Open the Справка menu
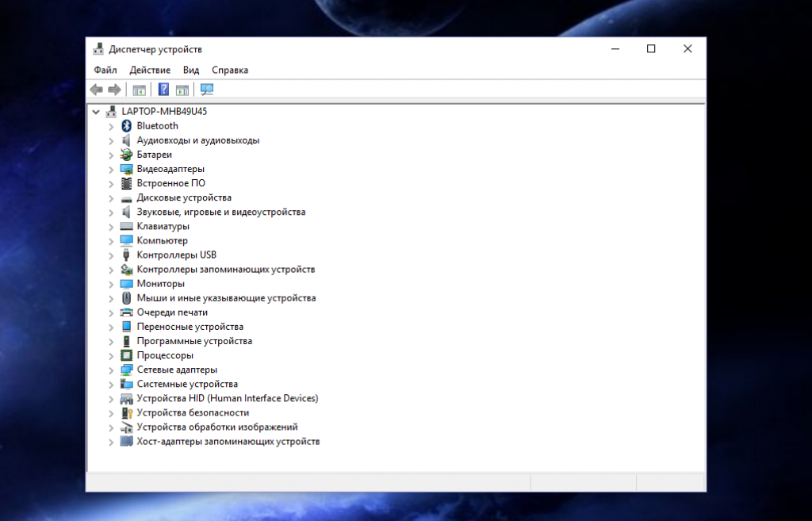812x521 pixels. pos(230,70)
